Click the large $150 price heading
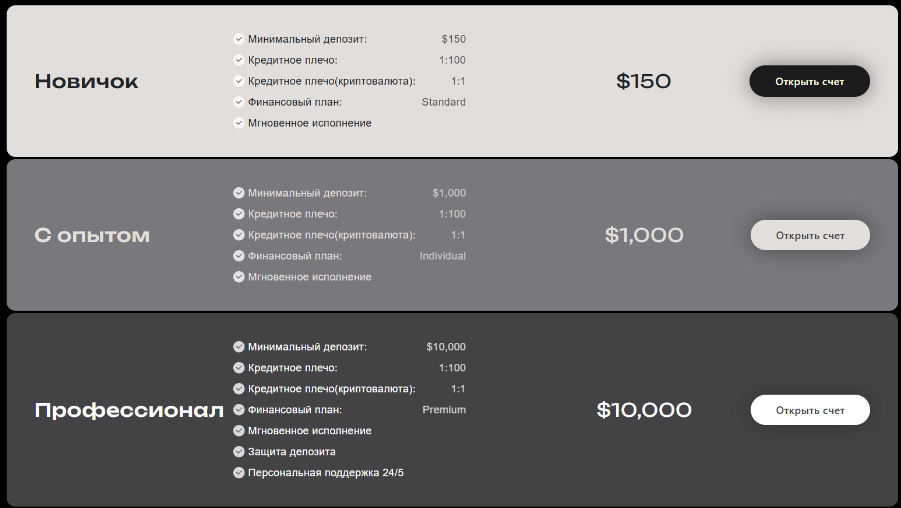 click(x=644, y=82)
